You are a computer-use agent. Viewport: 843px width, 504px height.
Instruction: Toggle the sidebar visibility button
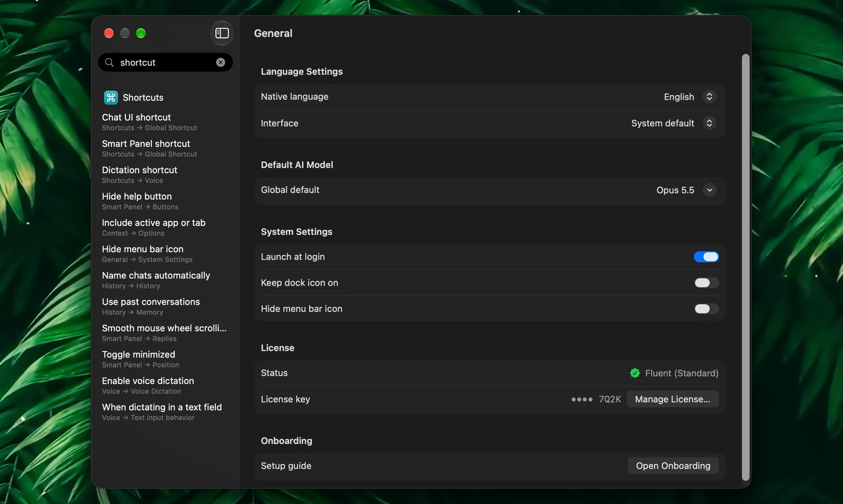pos(222,33)
